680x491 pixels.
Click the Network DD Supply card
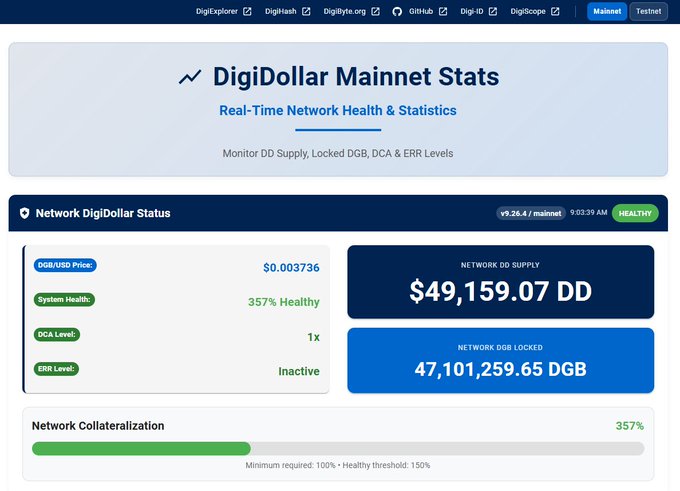coord(500,282)
